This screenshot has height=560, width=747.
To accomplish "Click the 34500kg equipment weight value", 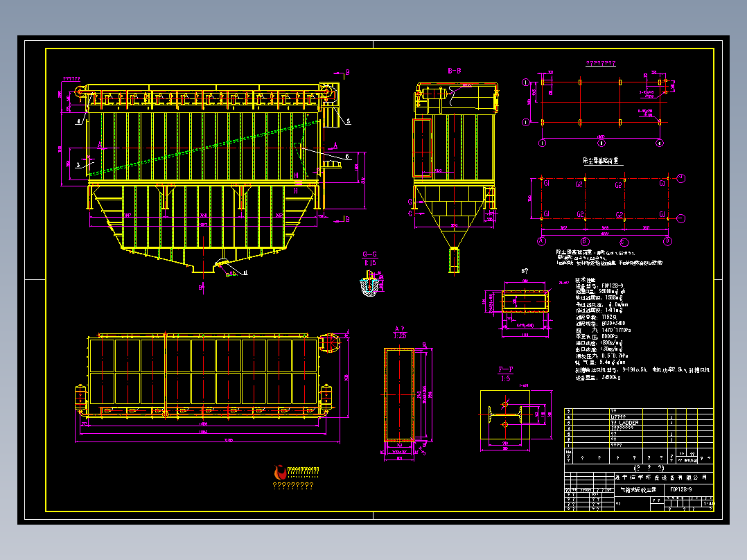I will coord(611,378).
